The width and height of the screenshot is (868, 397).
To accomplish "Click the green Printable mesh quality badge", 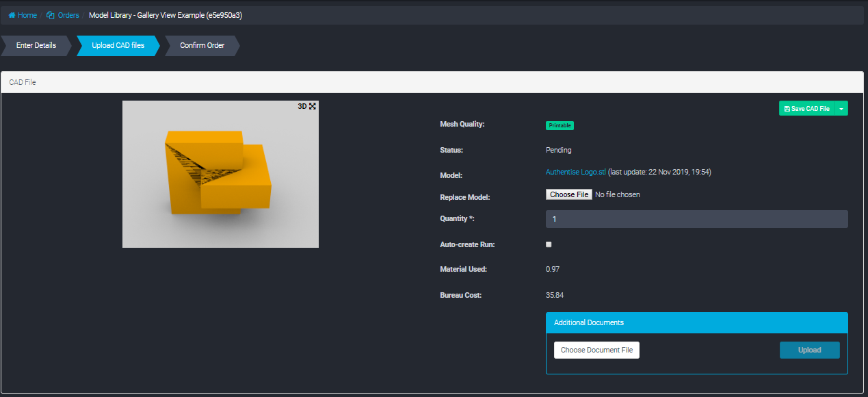I will (560, 125).
